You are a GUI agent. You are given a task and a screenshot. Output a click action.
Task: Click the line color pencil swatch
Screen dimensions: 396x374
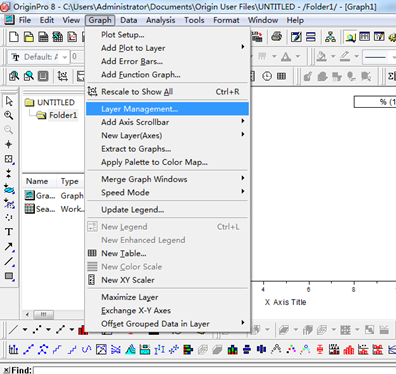(x=345, y=57)
